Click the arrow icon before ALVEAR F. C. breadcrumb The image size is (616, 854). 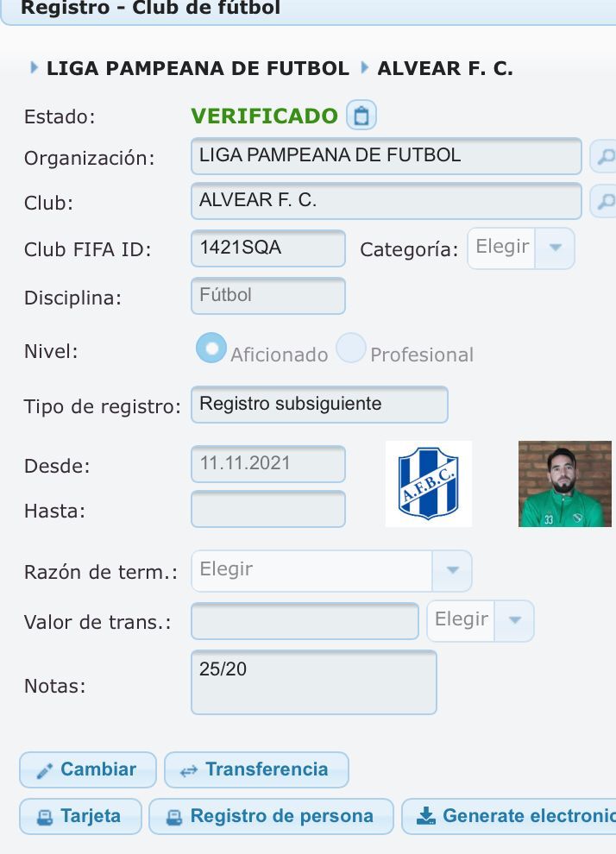click(x=364, y=67)
